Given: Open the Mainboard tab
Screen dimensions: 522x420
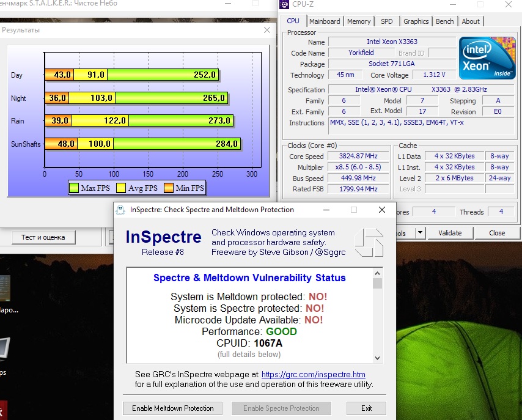Looking at the screenshot, I should [325, 21].
